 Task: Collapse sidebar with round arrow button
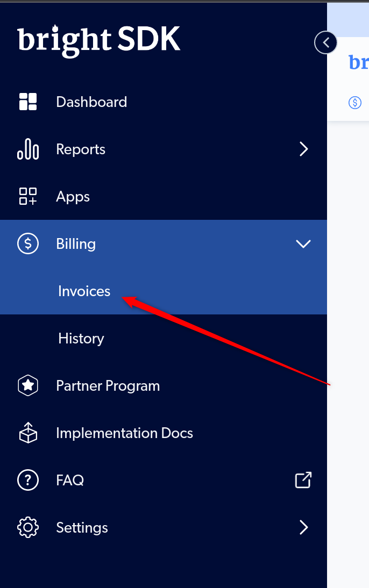pyautogui.click(x=325, y=42)
